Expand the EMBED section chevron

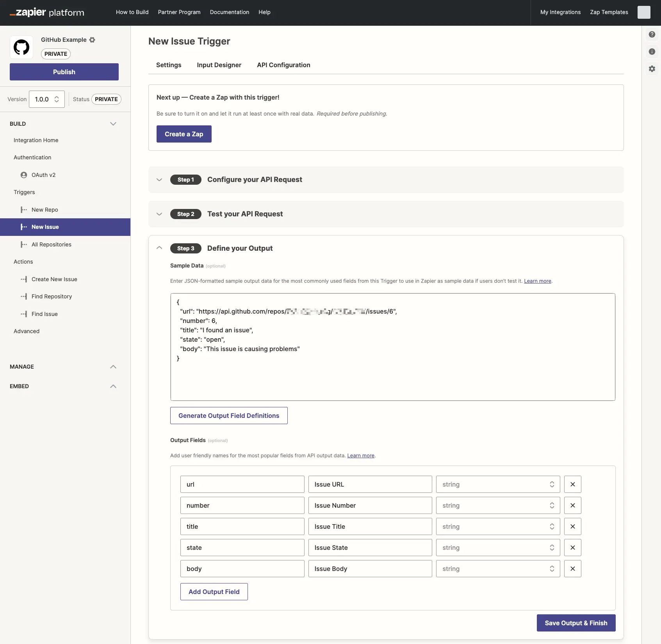click(x=113, y=386)
